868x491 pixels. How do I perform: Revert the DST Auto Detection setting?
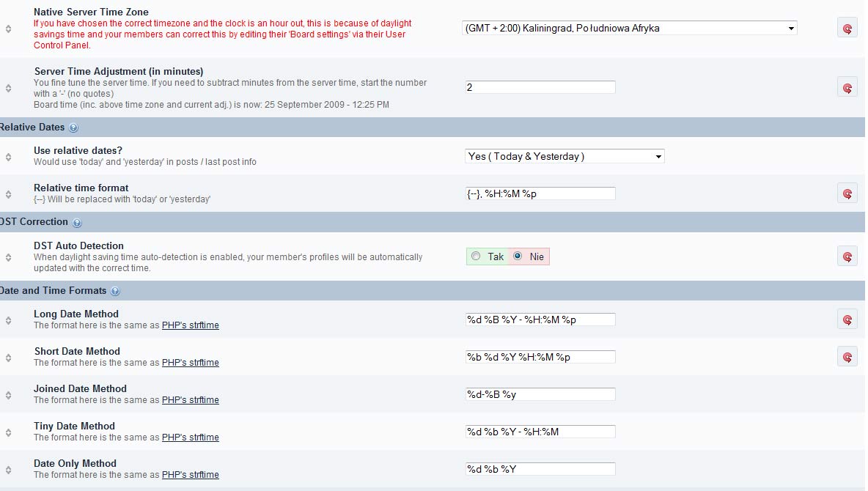tap(847, 256)
